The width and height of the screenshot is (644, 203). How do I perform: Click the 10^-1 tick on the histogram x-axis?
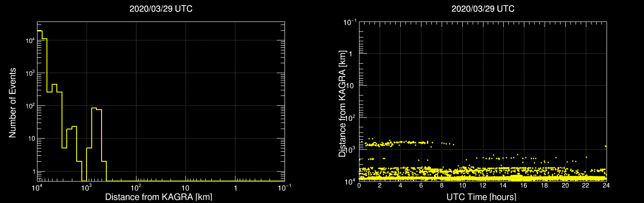pos(285,188)
